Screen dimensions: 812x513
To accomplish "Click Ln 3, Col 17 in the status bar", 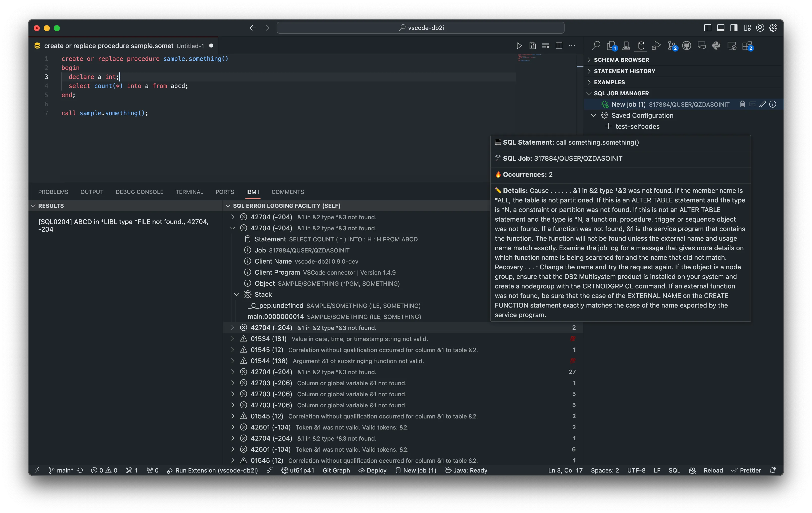I will pos(565,470).
